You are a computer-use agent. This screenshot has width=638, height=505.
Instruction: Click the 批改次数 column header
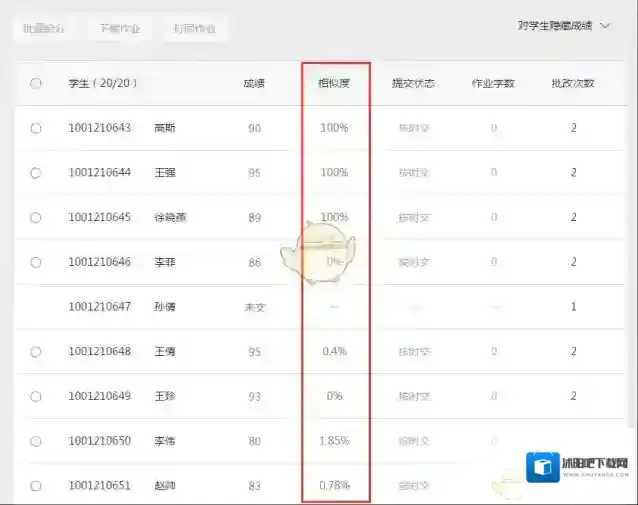(573, 83)
